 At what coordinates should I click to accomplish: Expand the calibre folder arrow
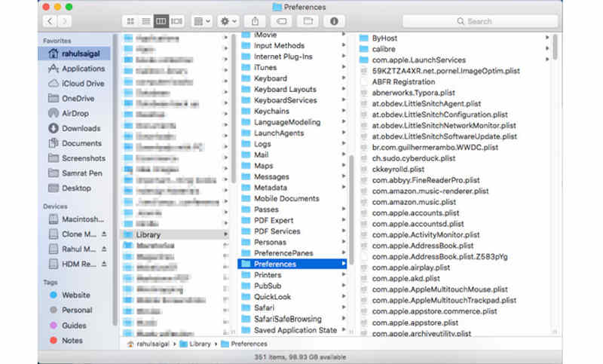[547, 48]
